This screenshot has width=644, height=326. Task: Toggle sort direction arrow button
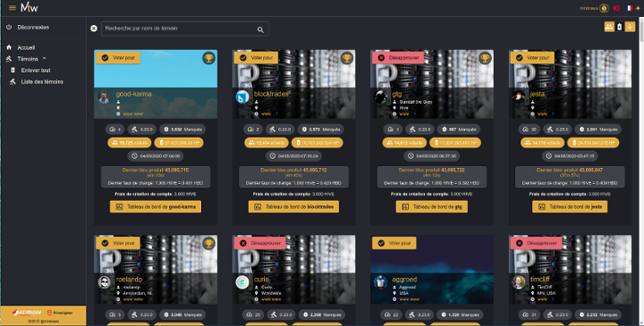[630, 27]
